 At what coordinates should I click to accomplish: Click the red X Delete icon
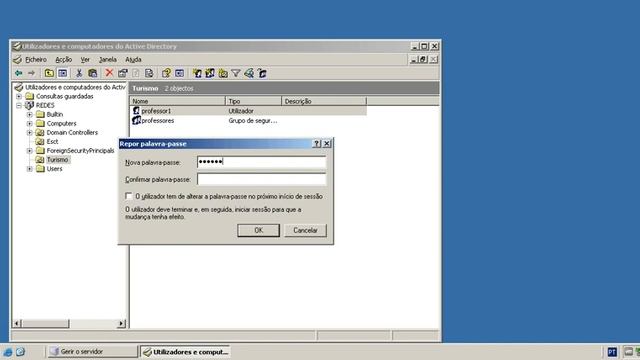pos(109,73)
